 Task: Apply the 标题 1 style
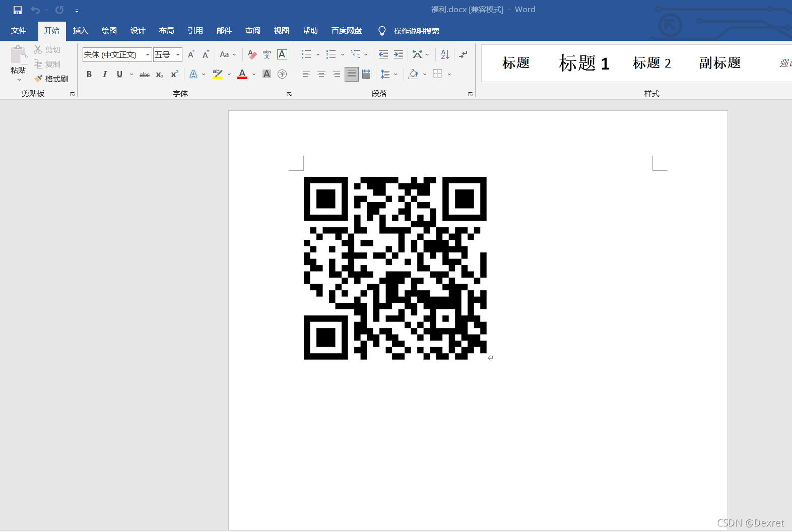pyautogui.click(x=584, y=63)
